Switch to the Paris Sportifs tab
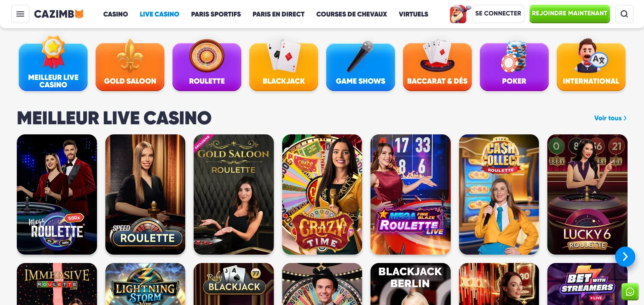 point(216,14)
